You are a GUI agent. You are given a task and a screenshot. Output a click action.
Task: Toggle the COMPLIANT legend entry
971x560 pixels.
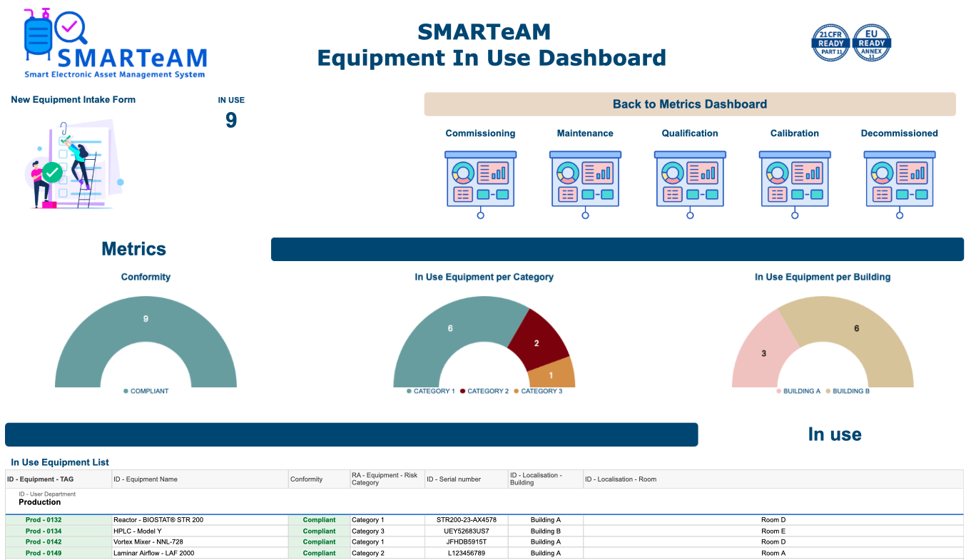(149, 392)
